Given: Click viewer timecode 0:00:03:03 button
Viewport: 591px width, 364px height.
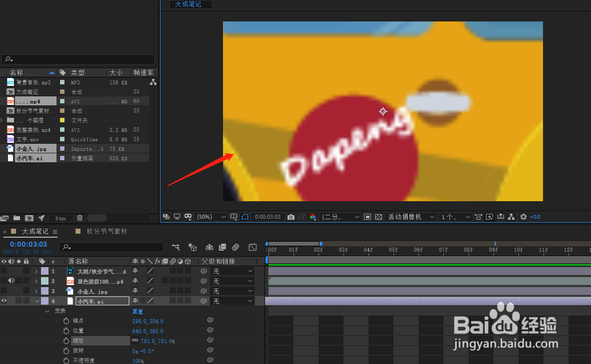Looking at the screenshot, I should [267, 217].
